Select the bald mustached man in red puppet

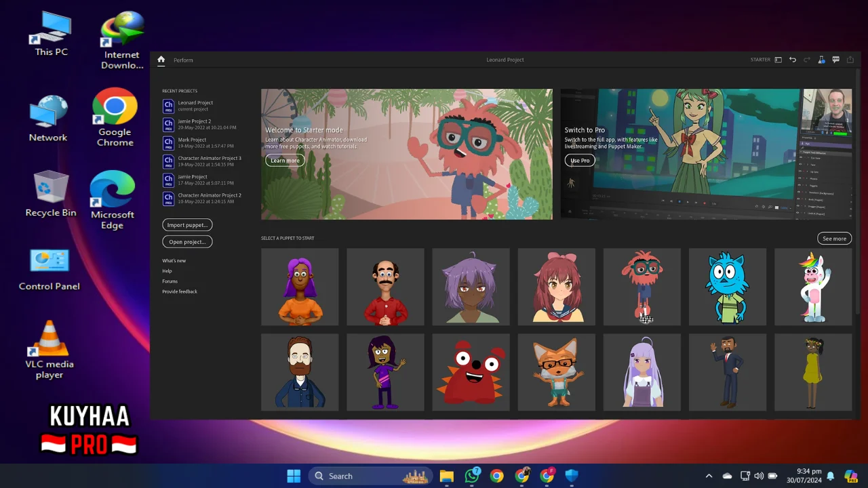click(x=385, y=287)
